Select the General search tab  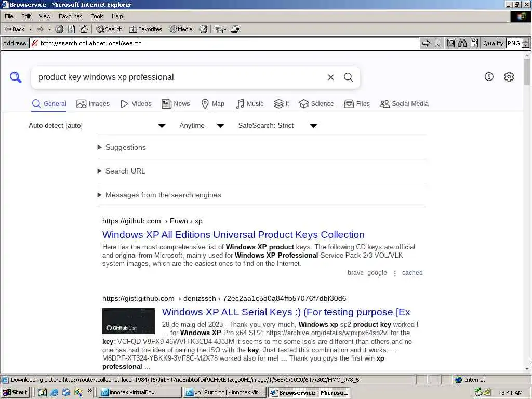(x=49, y=104)
